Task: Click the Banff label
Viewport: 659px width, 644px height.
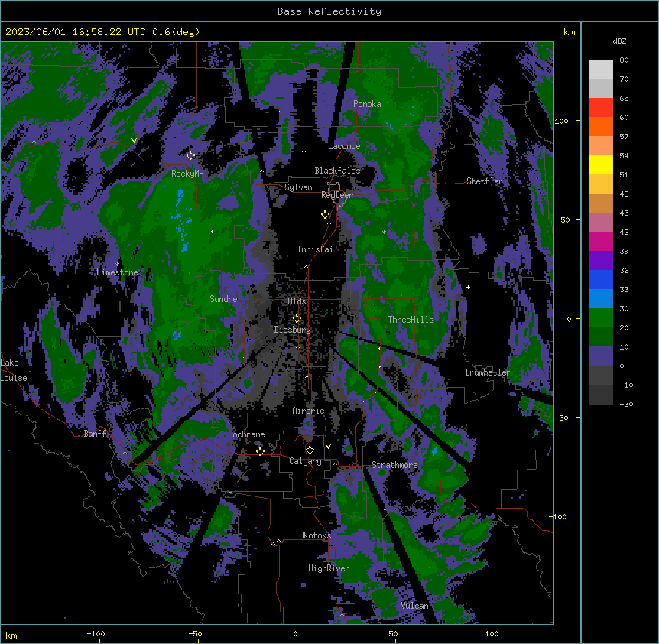Action: [95, 434]
